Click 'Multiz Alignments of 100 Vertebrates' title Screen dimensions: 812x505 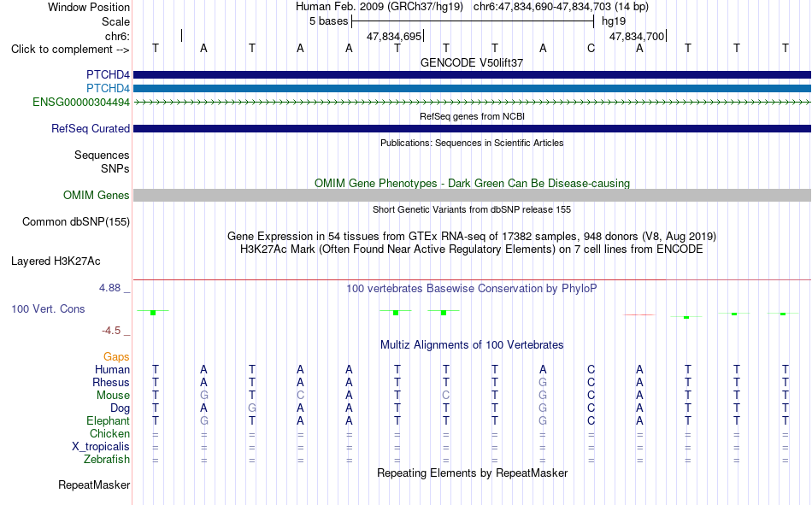[x=472, y=345]
